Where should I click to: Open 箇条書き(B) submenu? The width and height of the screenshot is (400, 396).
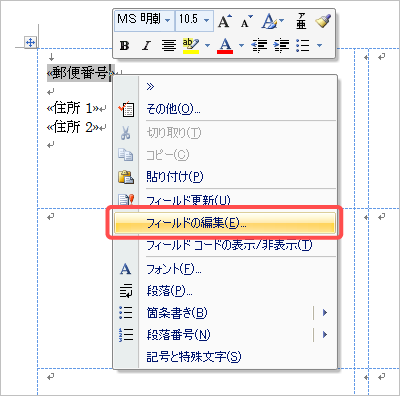pos(225,313)
